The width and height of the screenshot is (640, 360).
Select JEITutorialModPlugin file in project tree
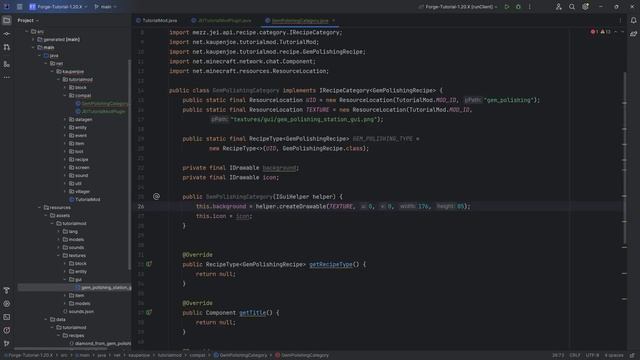click(x=101, y=111)
